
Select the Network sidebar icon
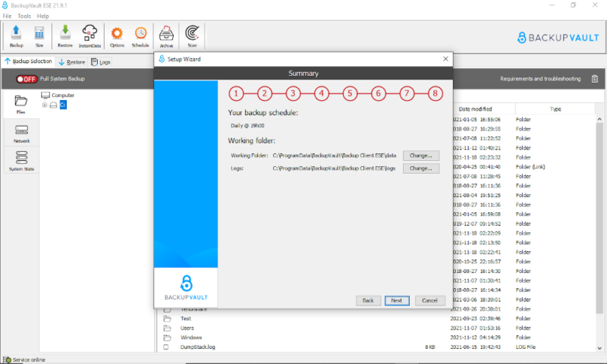21,133
